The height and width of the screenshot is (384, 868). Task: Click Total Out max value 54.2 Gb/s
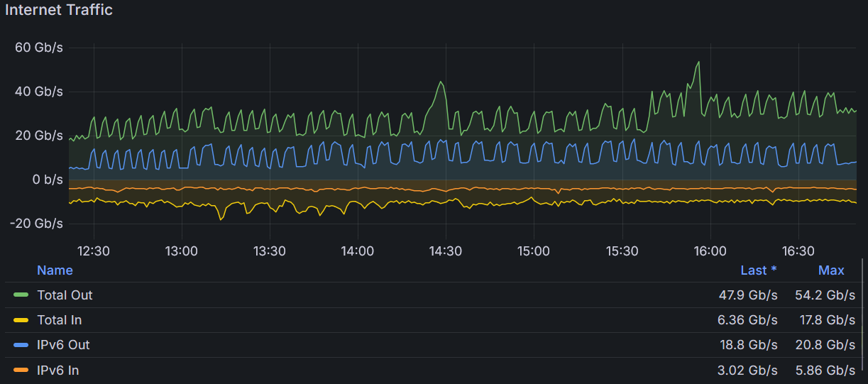(x=825, y=295)
